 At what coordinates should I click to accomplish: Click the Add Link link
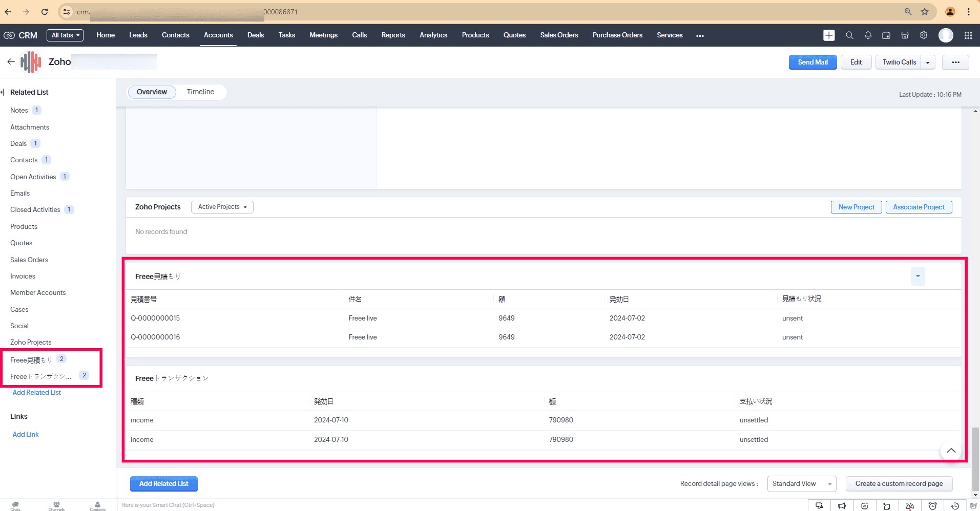26,434
